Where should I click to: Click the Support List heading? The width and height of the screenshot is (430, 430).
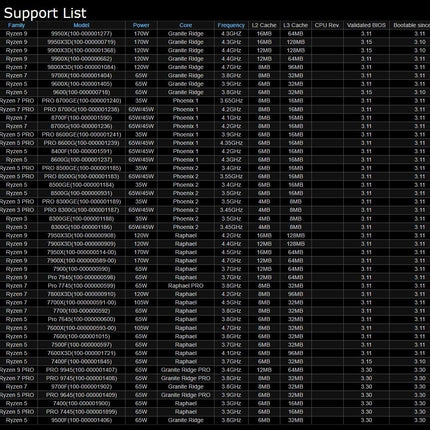[45, 13]
